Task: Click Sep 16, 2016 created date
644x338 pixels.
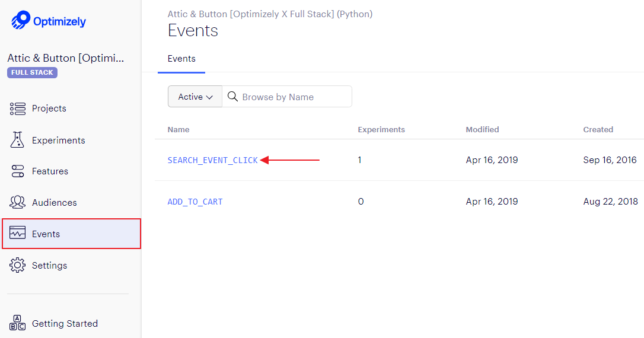Action: pos(610,160)
